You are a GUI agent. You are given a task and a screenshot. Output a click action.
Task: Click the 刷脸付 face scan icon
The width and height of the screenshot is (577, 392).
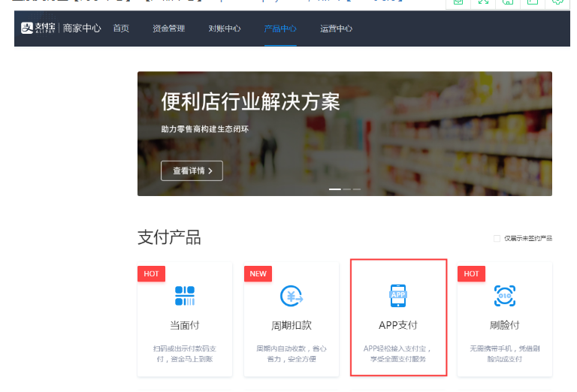click(505, 296)
